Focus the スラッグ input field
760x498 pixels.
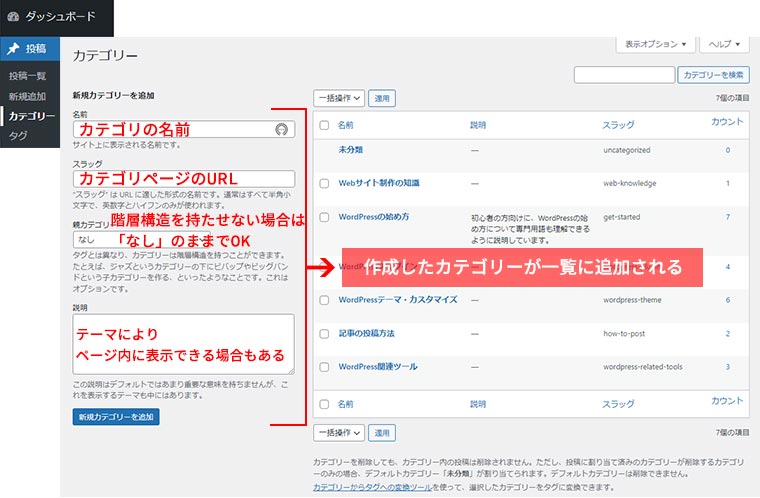pyautogui.click(x=184, y=179)
